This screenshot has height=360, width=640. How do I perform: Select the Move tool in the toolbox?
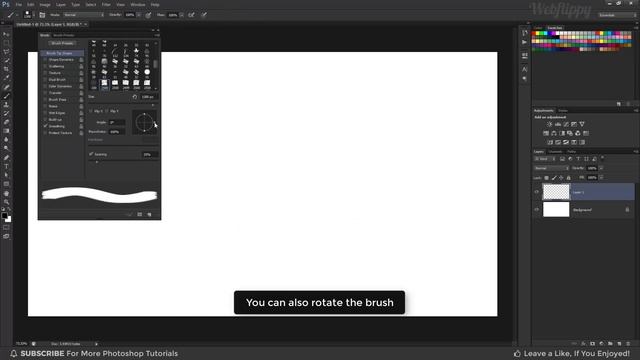coord(6,35)
